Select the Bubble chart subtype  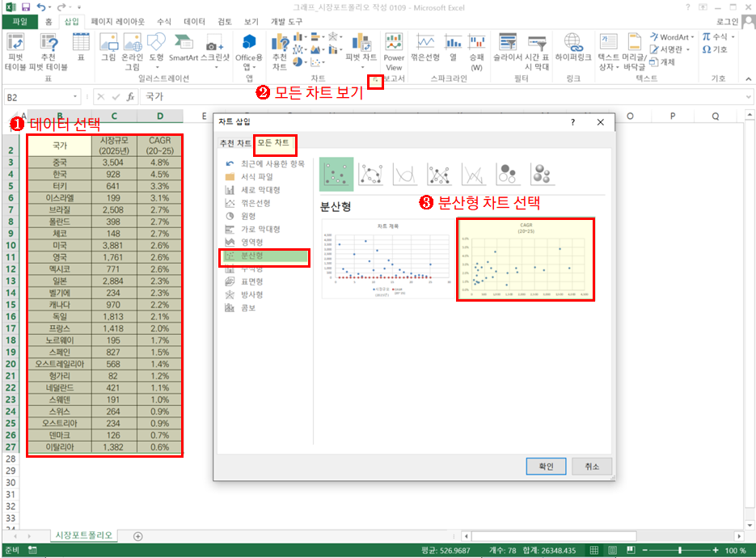[508, 174]
